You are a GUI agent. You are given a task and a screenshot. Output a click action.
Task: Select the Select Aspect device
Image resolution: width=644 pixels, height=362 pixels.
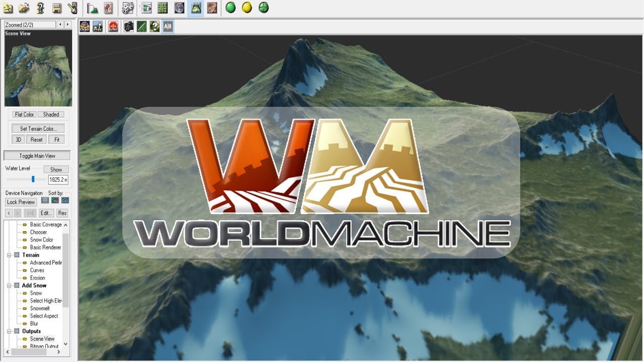point(44,316)
